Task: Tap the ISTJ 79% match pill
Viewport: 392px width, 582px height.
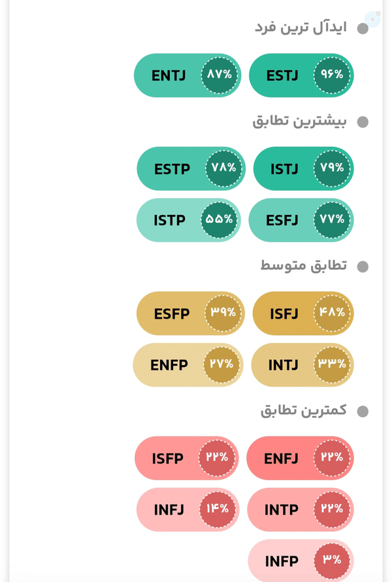Action: tap(303, 169)
